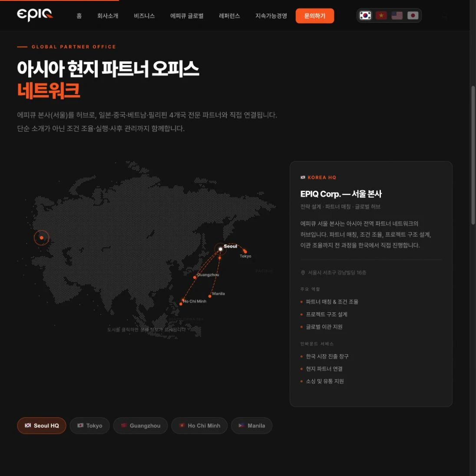Screen dimensions: 476x476
Task: Open the 레퍼런스 menu item
Action: (x=229, y=16)
